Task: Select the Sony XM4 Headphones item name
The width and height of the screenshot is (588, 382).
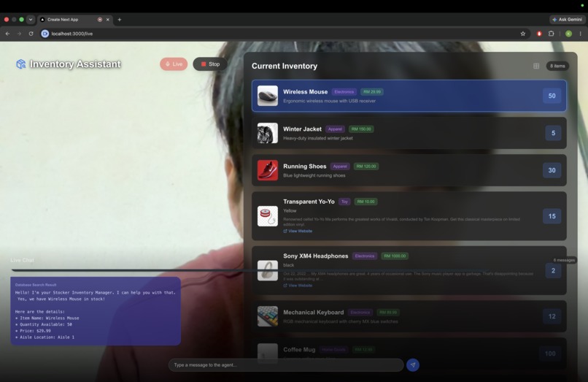Action: (x=315, y=256)
